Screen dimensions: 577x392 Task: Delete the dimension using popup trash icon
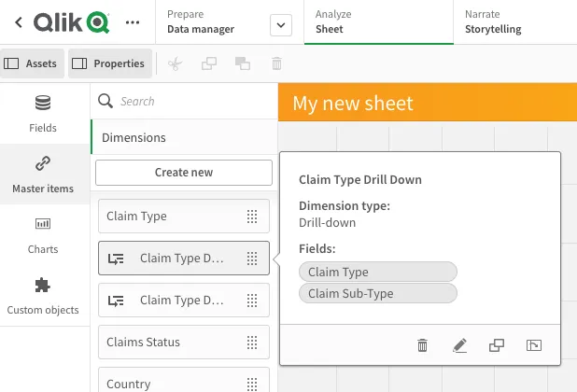(x=422, y=345)
